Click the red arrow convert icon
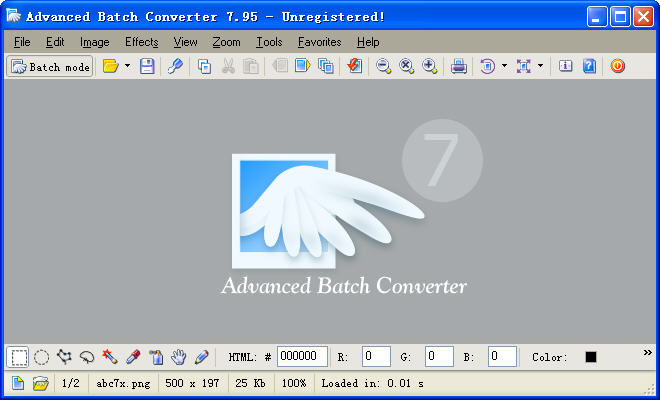This screenshot has height=400, width=660. [x=354, y=66]
